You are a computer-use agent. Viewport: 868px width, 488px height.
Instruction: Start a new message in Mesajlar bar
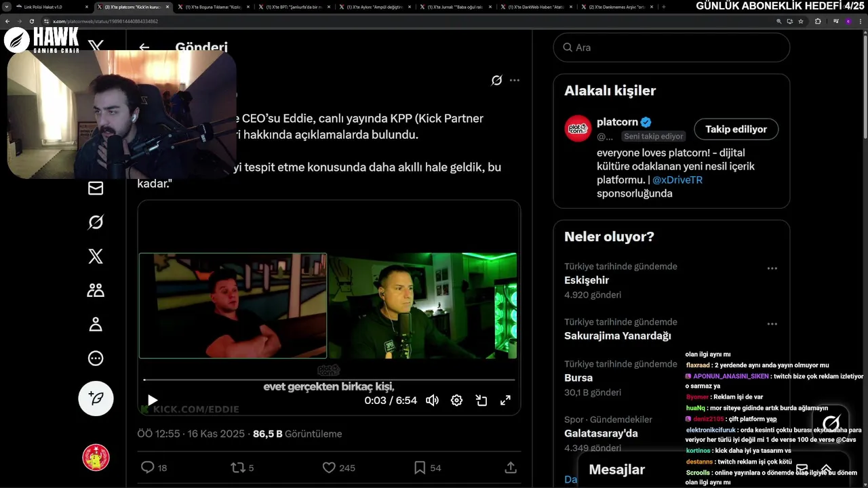coord(802,469)
